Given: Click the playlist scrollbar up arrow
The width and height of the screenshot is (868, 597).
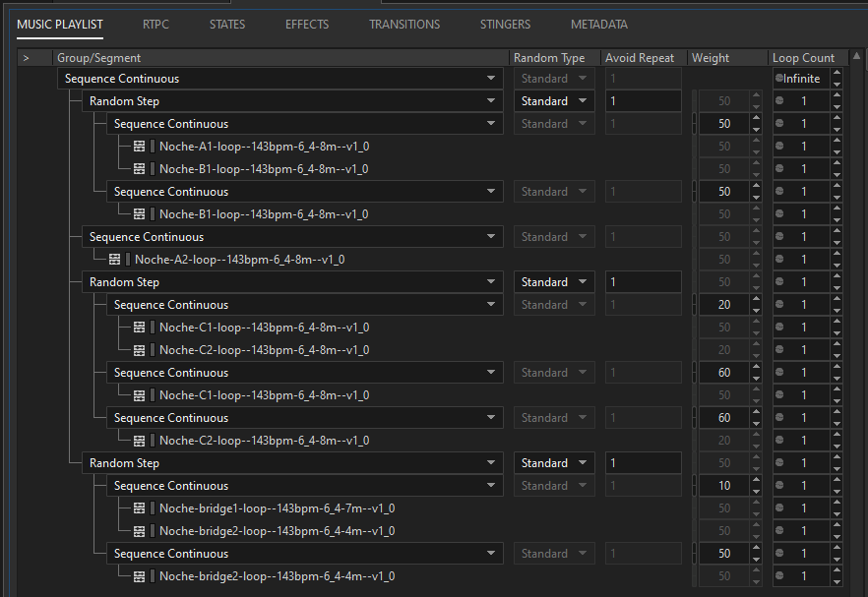Looking at the screenshot, I should coord(857,56).
